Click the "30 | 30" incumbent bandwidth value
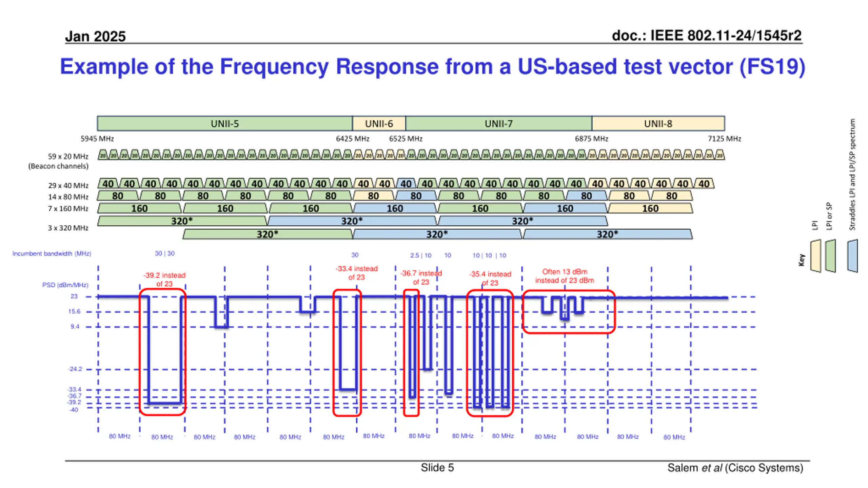The height and width of the screenshot is (488, 868). point(165,253)
